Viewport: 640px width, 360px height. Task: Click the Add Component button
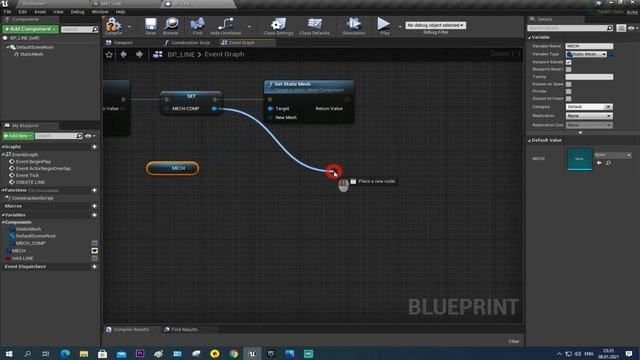31,29
